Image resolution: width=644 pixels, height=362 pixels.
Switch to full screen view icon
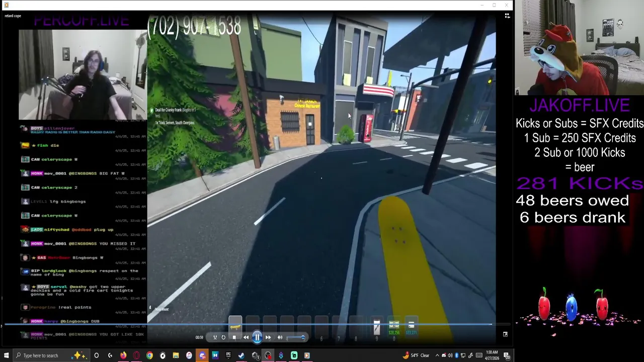[505, 334]
